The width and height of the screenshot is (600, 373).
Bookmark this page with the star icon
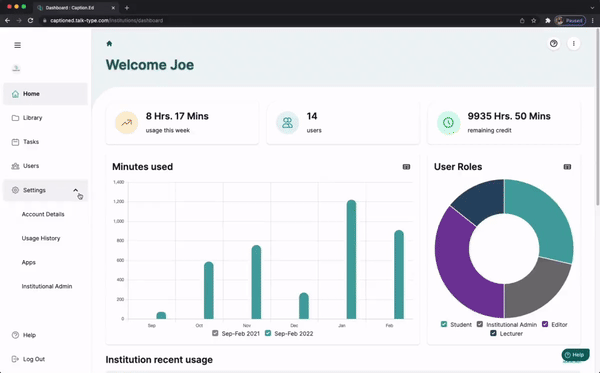[533, 21]
